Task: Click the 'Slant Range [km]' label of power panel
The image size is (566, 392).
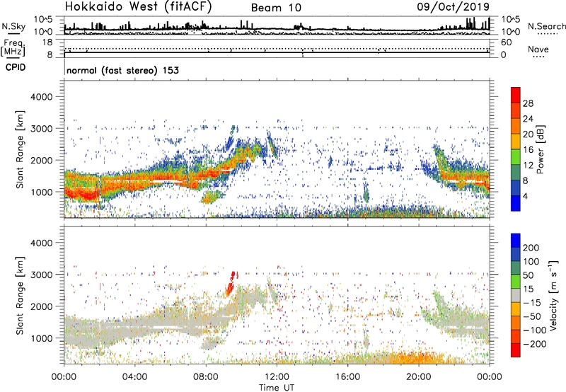Action: point(20,149)
